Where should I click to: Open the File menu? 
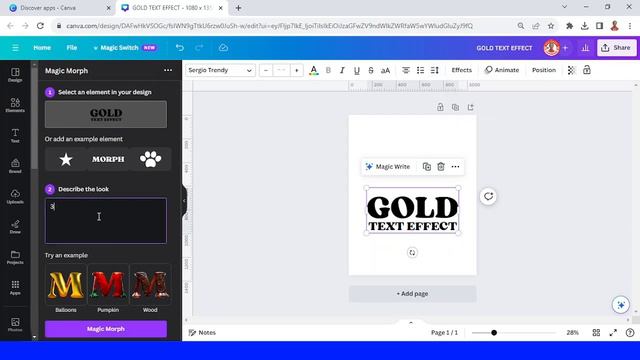[72, 48]
